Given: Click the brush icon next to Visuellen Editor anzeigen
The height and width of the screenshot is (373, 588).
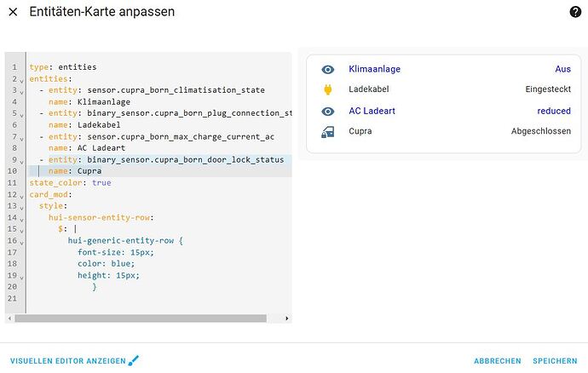Looking at the screenshot, I should click(x=133, y=360).
